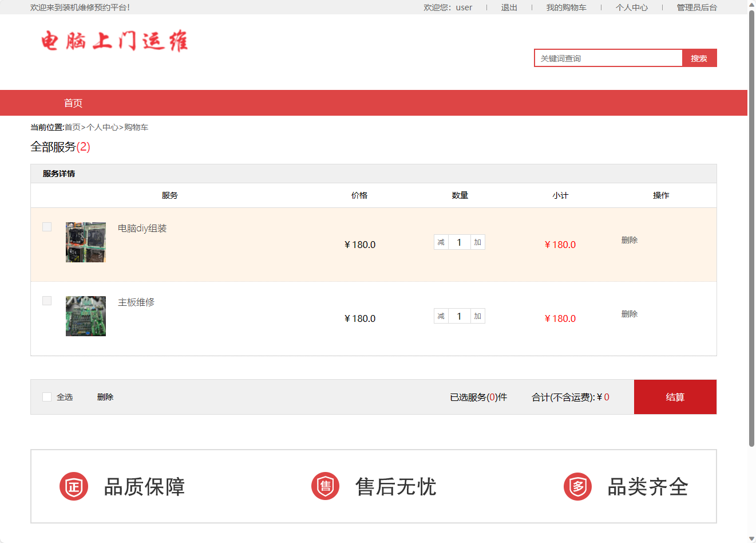This screenshot has height=543, width=756.
Task: Focus the 关键词查询 search field
Action: point(608,58)
